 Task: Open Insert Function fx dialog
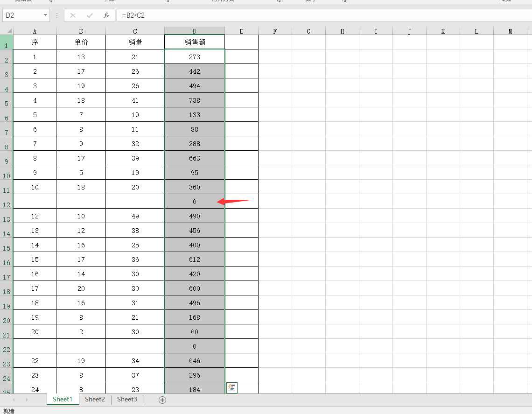(106, 15)
